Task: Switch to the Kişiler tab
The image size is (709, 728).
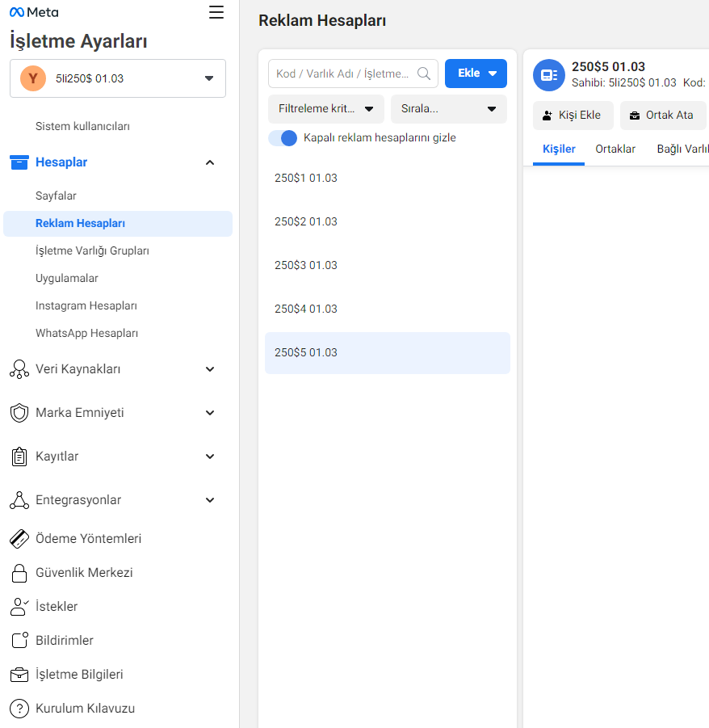Action: (x=559, y=149)
